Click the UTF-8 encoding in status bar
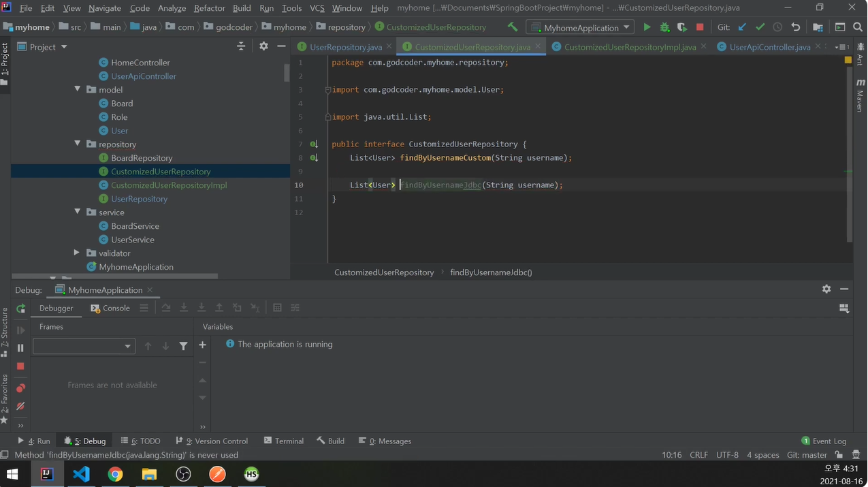This screenshot has width=868, height=487. [x=727, y=455]
